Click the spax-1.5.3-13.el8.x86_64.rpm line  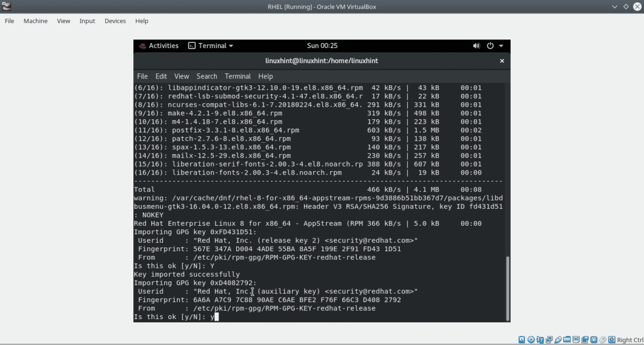[308, 147]
